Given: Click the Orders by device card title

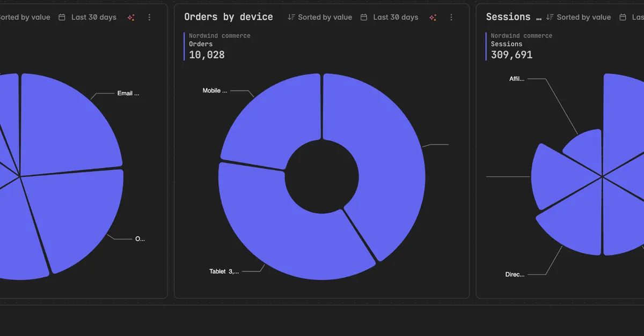Looking at the screenshot, I should tap(229, 17).
